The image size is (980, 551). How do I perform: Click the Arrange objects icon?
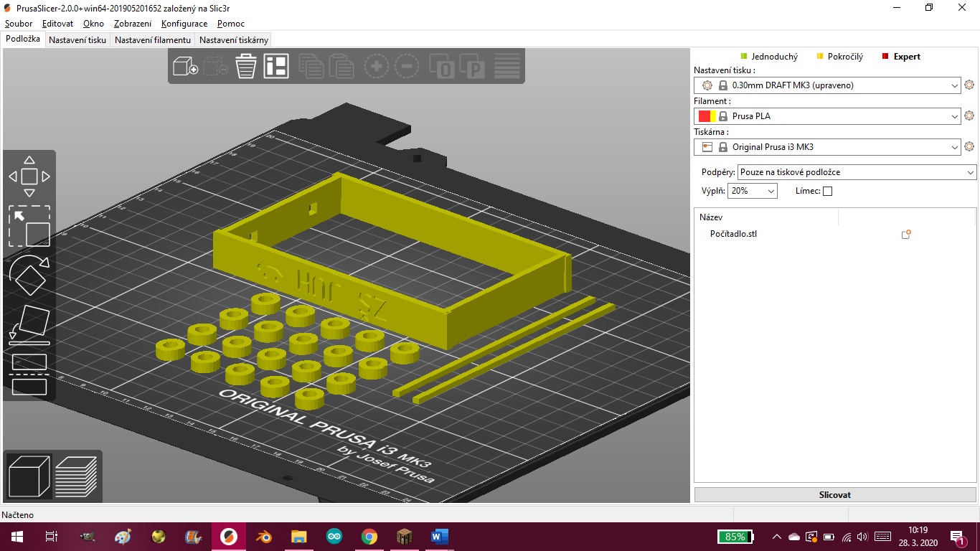click(276, 66)
